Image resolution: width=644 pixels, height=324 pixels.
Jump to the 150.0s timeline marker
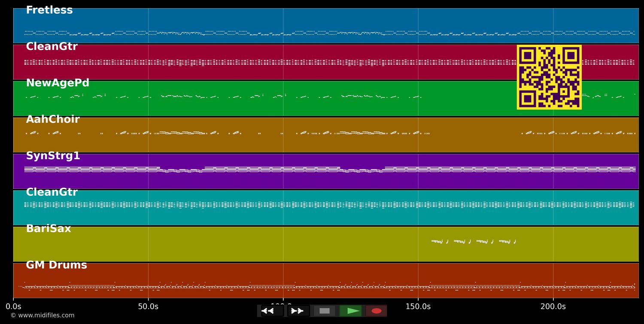[418, 306]
